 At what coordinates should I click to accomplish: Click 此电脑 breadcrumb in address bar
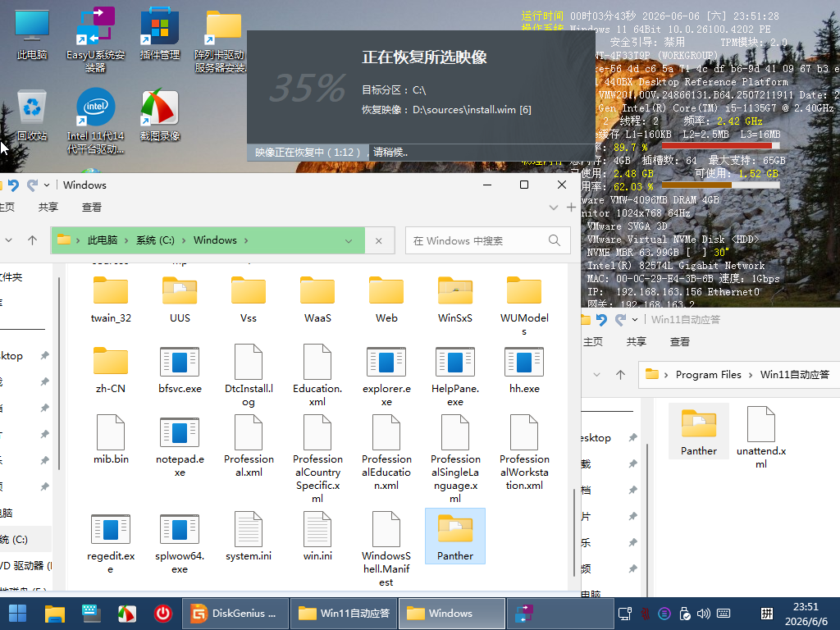(x=103, y=240)
